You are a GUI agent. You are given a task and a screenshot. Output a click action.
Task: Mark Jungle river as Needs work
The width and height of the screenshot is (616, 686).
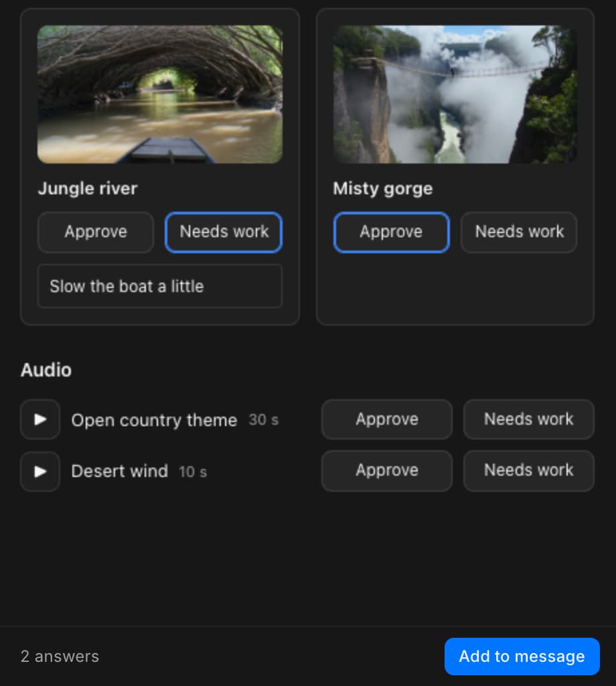point(224,232)
